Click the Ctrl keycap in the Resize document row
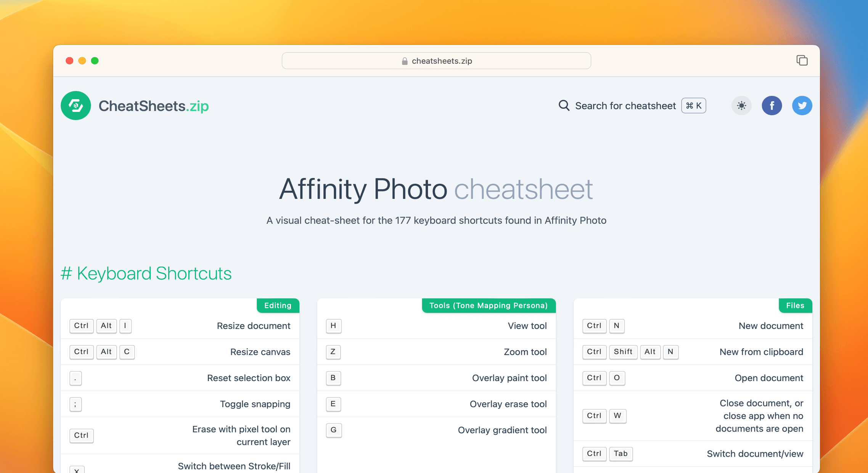This screenshot has height=473, width=868. click(81, 326)
